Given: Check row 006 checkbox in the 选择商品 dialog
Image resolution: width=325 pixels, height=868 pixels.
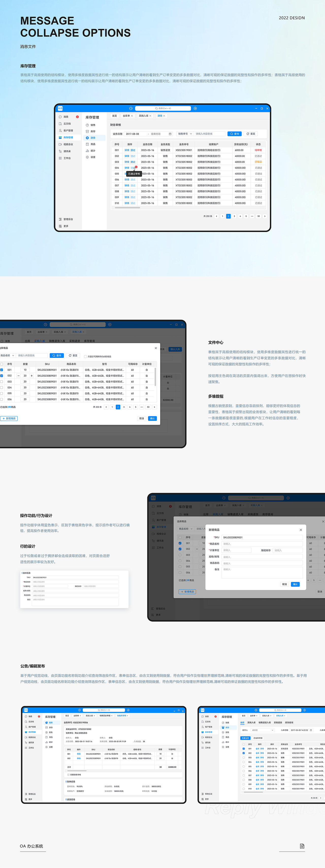Looking at the screenshot, I should pyautogui.click(x=2, y=399).
